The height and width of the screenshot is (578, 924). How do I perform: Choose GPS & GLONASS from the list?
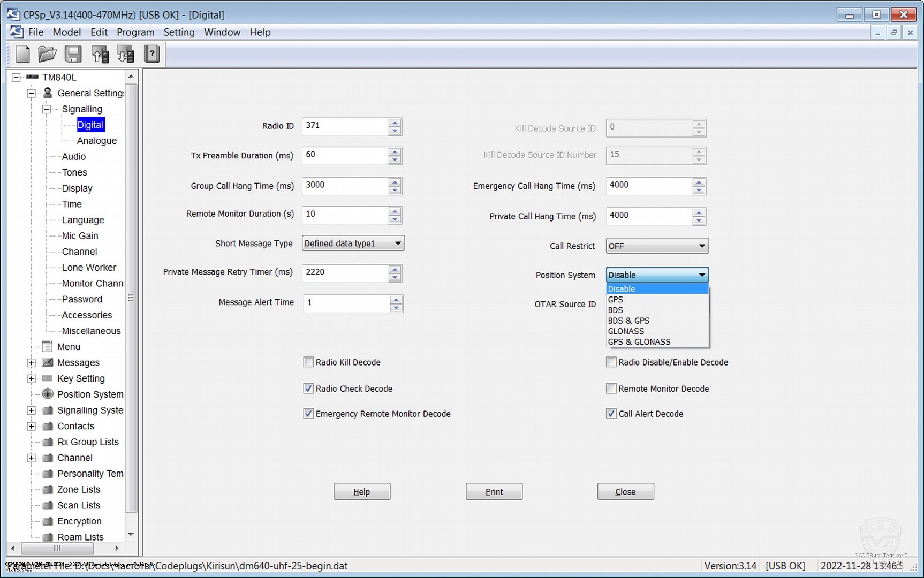[639, 342]
